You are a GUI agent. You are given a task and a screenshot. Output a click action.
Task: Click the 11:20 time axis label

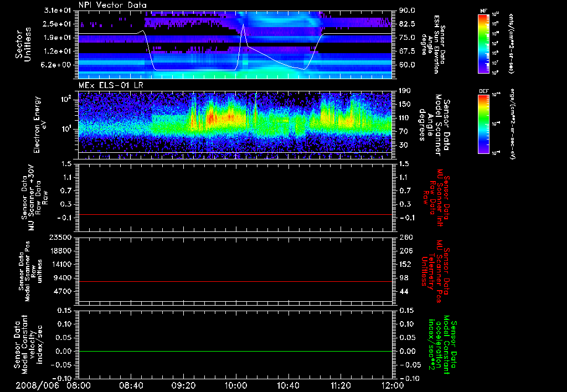[x=341, y=385]
